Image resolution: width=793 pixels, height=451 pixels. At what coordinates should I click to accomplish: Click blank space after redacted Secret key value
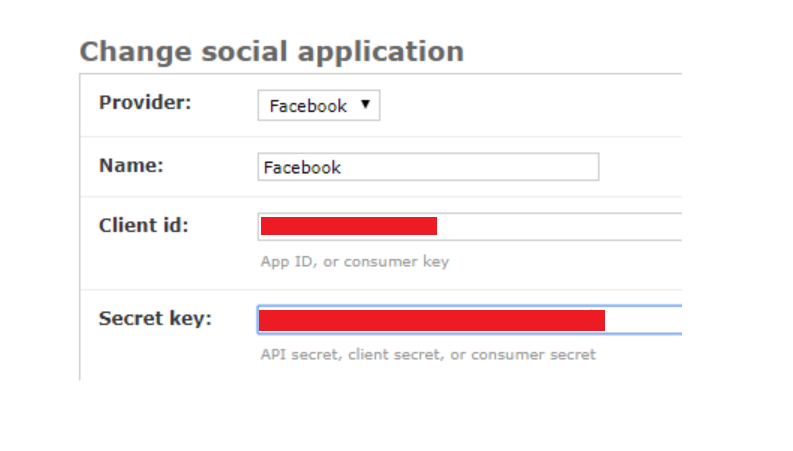643,320
